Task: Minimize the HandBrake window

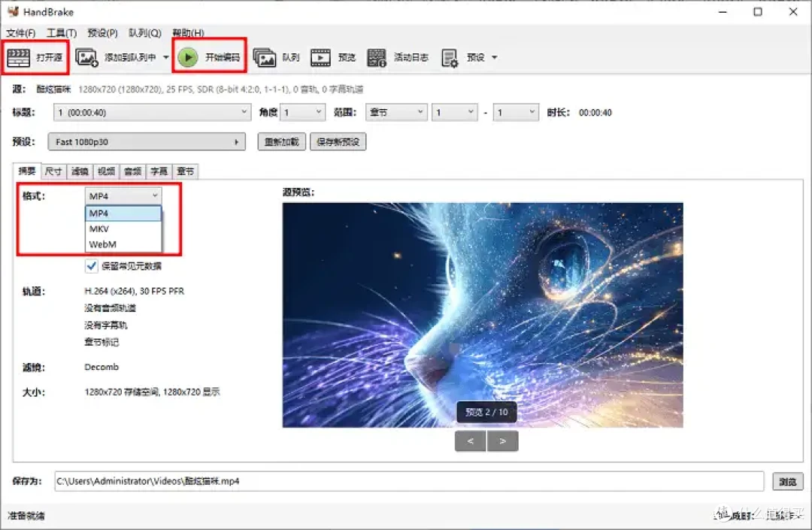Action: point(723,11)
